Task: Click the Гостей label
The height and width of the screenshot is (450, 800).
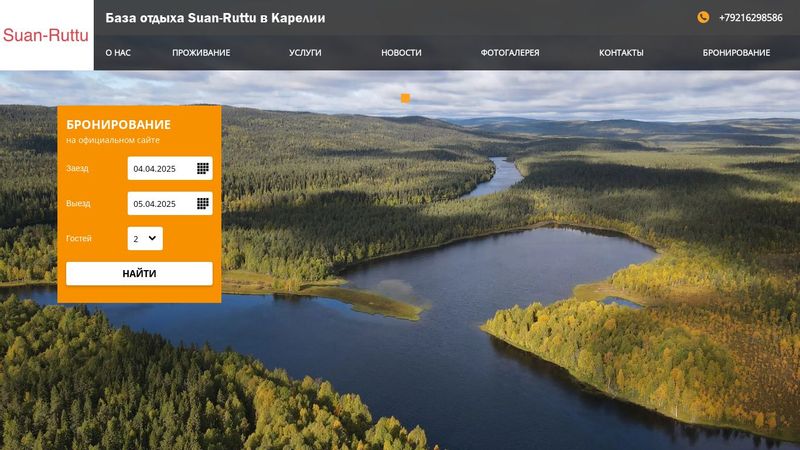Action: [x=79, y=238]
